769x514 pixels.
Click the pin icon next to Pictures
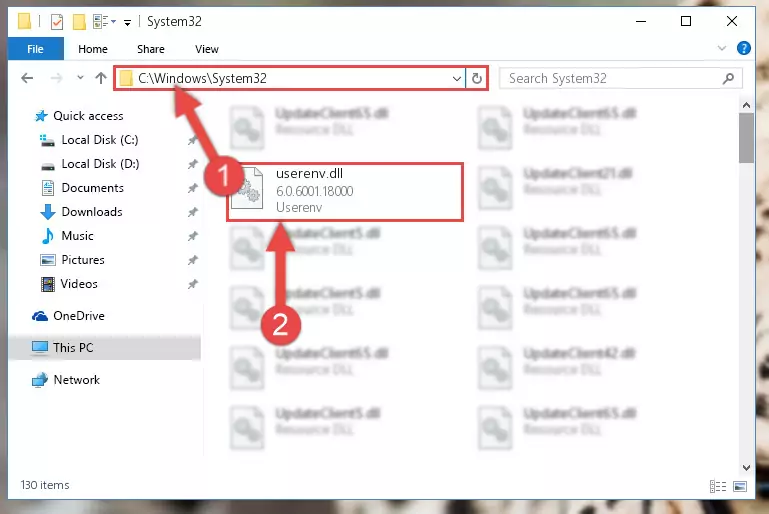point(193,260)
